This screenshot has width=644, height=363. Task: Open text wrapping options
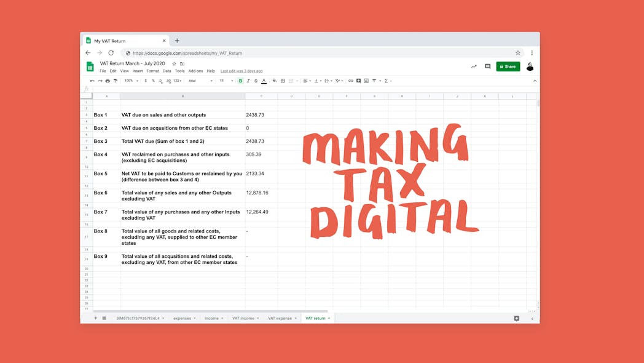pos(328,81)
